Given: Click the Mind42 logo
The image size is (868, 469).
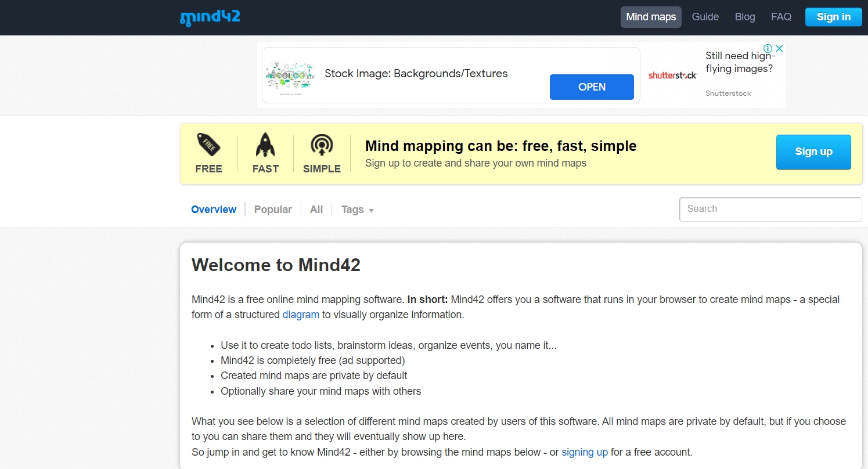Looking at the screenshot, I should click(210, 17).
